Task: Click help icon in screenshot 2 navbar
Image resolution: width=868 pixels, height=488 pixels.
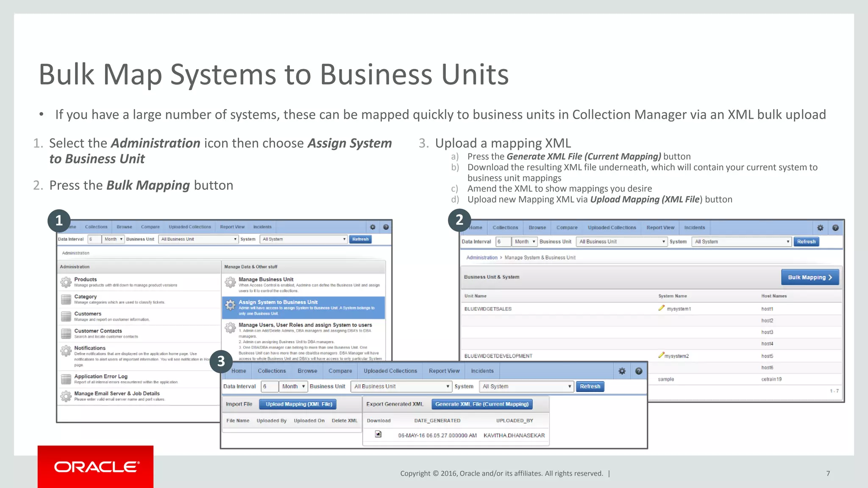Action: point(835,228)
